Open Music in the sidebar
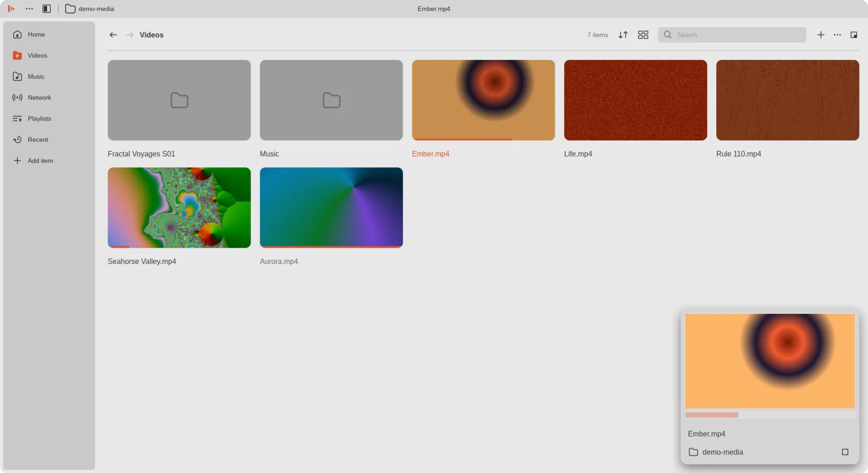868x473 pixels. (x=49, y=77)
